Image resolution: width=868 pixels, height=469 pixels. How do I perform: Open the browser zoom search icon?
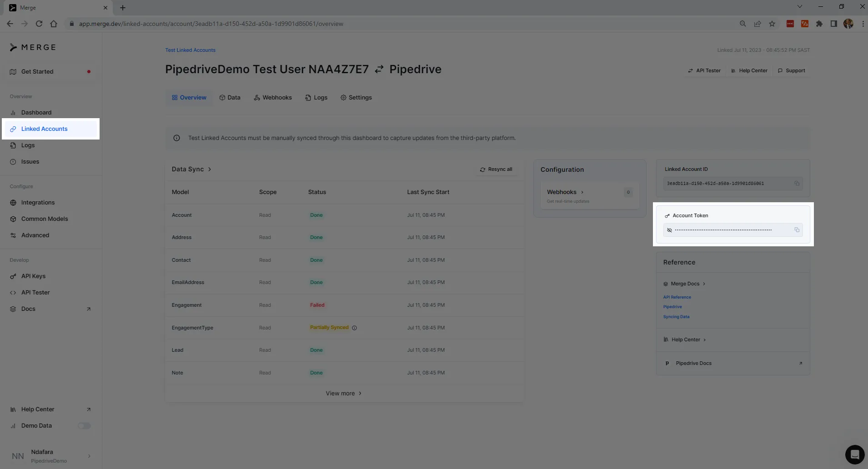click(x=743, y=24)
